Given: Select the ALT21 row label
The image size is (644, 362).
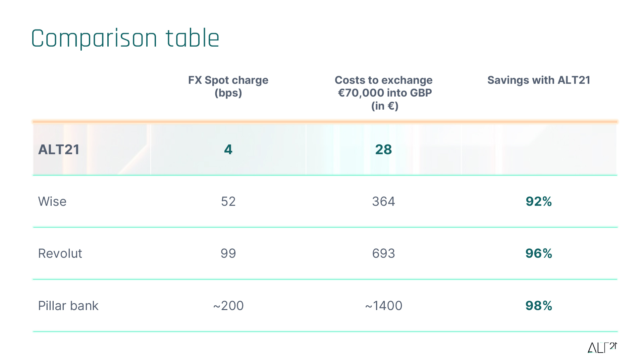Looking at the screenshot, I should click(59, 149).
